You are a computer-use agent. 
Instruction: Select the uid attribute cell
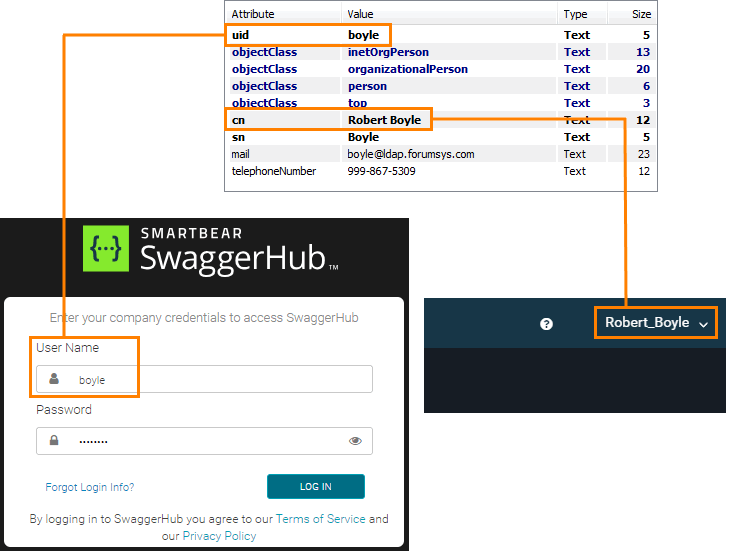click(x=240, y=35)
